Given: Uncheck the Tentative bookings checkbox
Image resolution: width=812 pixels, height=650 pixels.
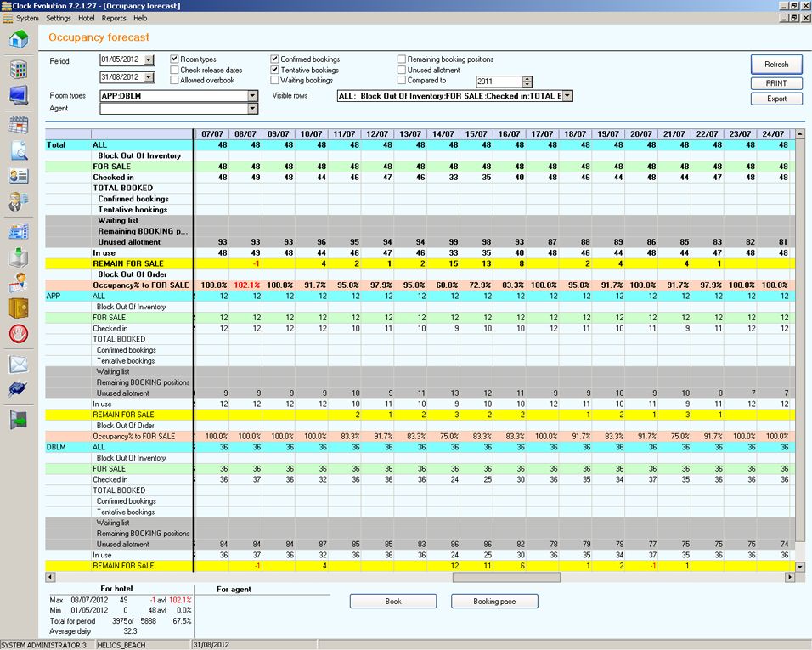Looking at the screenshot, I should (x=275, y=70).
